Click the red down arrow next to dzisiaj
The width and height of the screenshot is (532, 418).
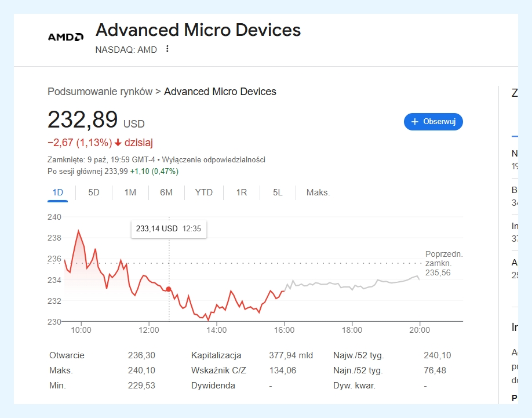pyautogui.click(x=118, y=143)
